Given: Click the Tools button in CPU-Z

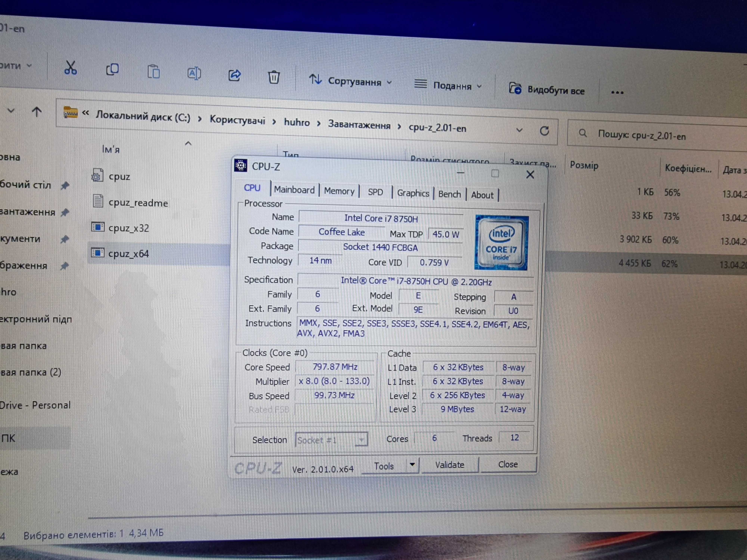Looking at the screenshot, I should point(384,466).
